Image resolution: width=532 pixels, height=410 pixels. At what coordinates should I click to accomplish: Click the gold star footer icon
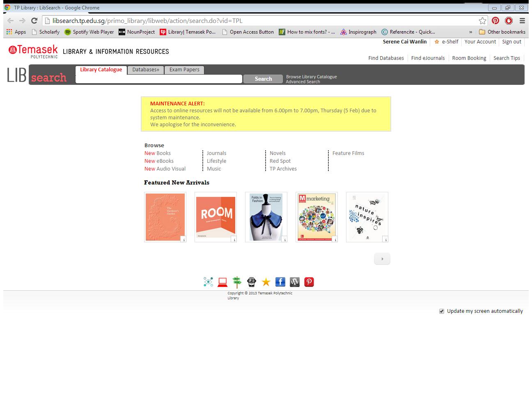[x=266, y=282]
